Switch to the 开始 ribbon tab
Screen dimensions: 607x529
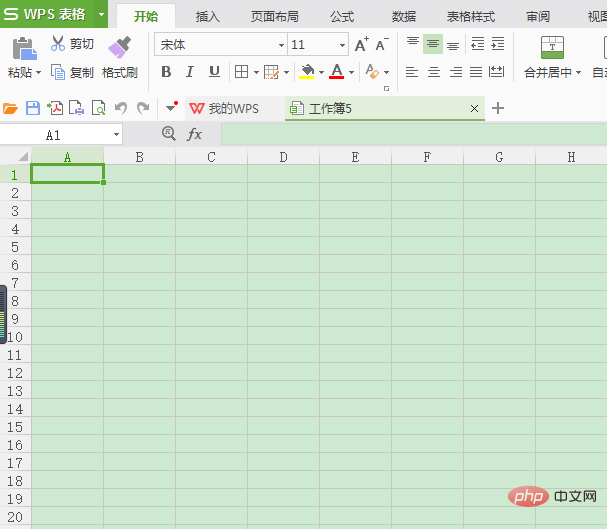(x=146, y=16)
